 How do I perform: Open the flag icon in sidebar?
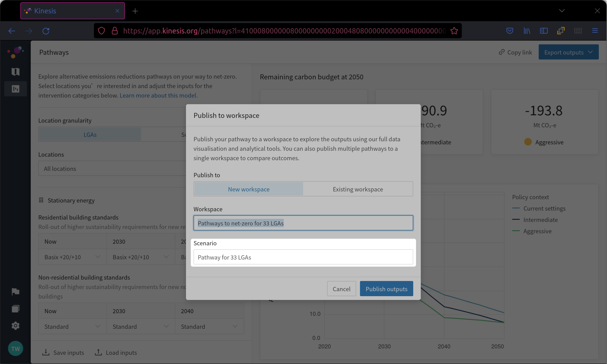[x=15, y=292]
